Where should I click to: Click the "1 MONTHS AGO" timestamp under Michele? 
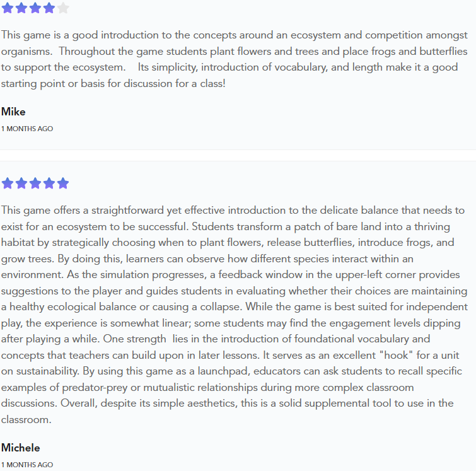26,465
